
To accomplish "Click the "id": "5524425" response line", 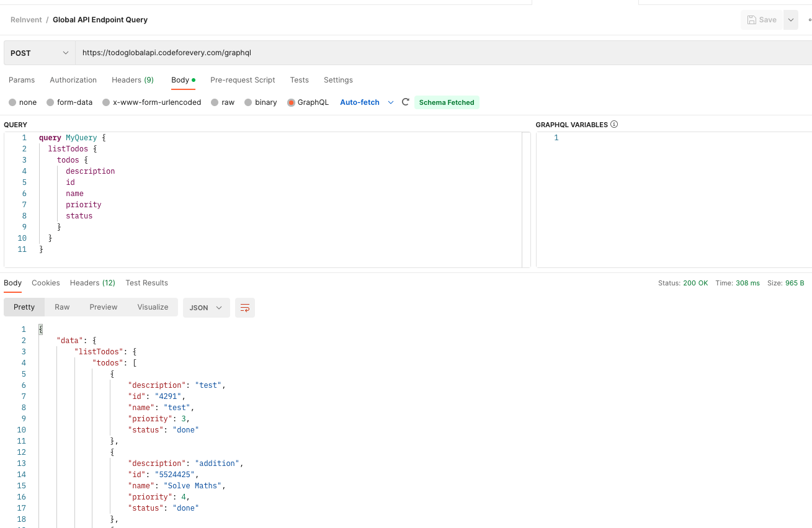I will 164,475.
